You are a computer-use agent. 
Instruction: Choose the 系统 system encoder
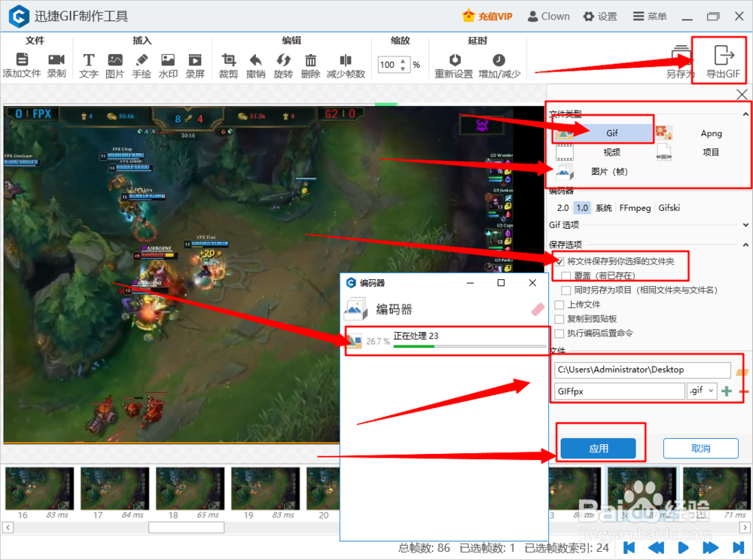(x=604, y=208)
